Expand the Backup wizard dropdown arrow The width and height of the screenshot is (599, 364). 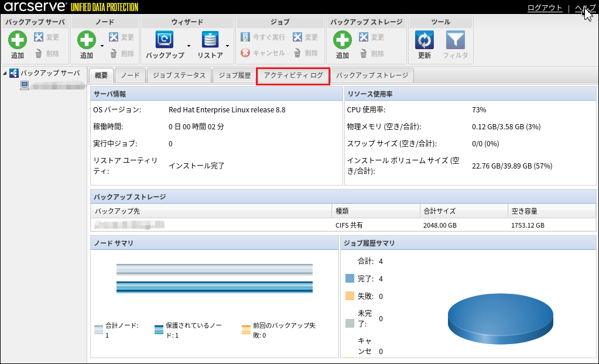[x=189, y=46]
